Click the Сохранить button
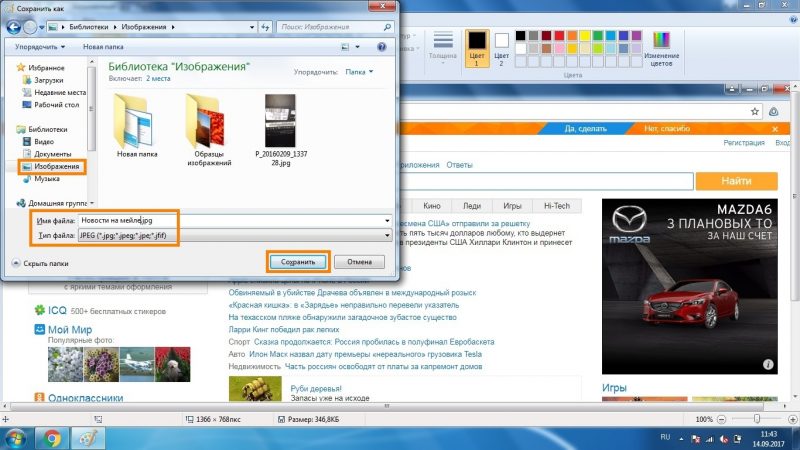 [x=297, y=262]
